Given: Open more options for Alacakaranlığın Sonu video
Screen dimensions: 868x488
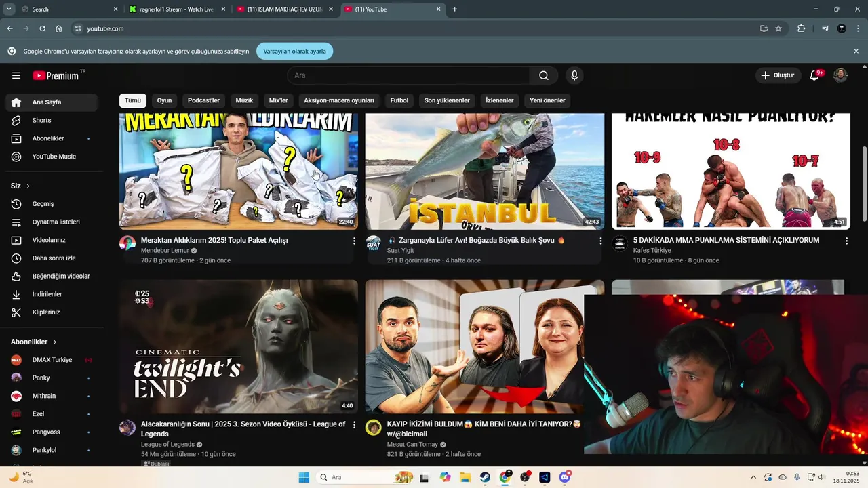Looking at the screenshot, I should 354,424.
